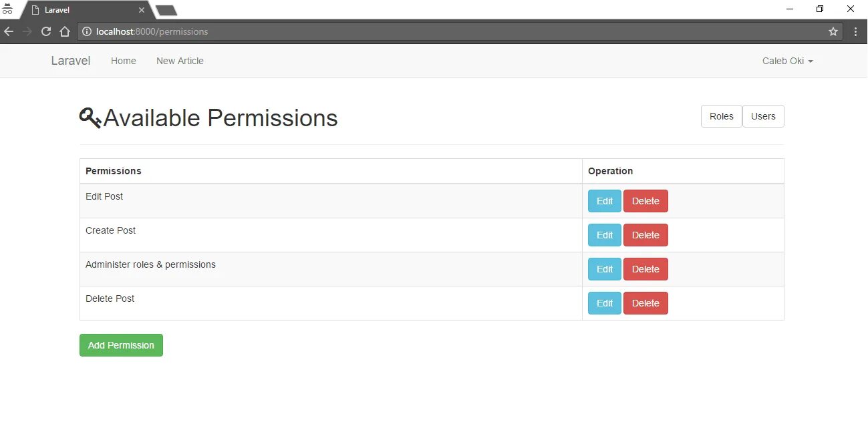Go to the browser home icon
Viewport: 868px width, 430px height.
coord(65,31)
